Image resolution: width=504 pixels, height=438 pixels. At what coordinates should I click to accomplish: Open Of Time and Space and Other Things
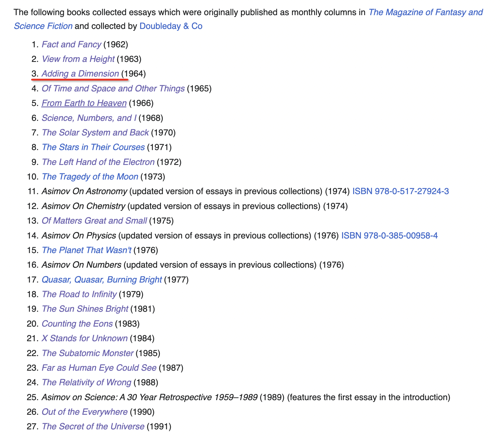[x=113, y=88]
